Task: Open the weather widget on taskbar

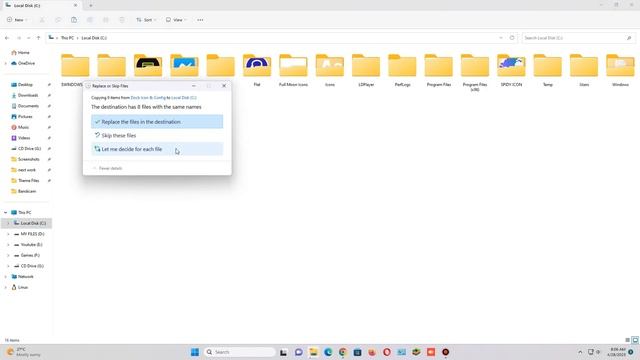Action: [22, 352]
